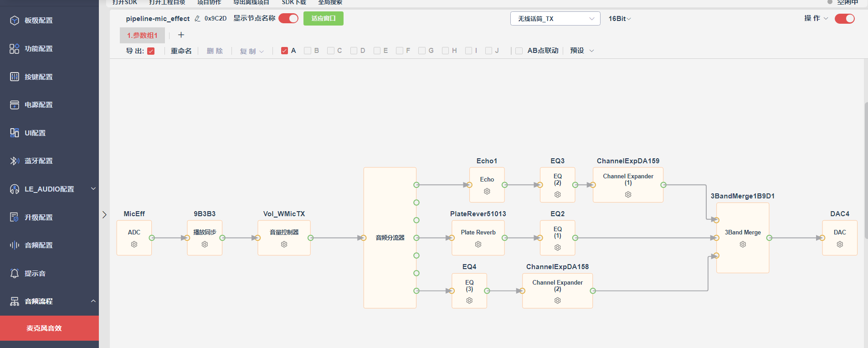Open 提示音 in the sidebar

tap(49, 273)
